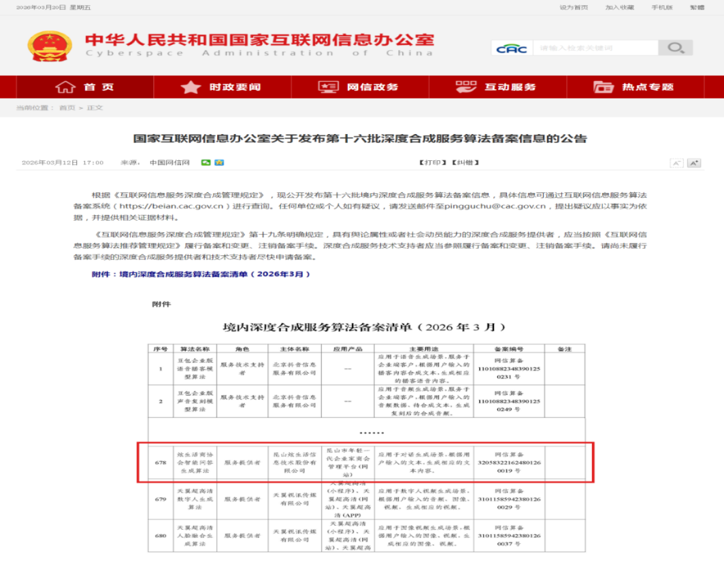Click the house icon in navigation bar
Image resolution: width=724 pixels, height=588 pixels.
coord(65,87)
